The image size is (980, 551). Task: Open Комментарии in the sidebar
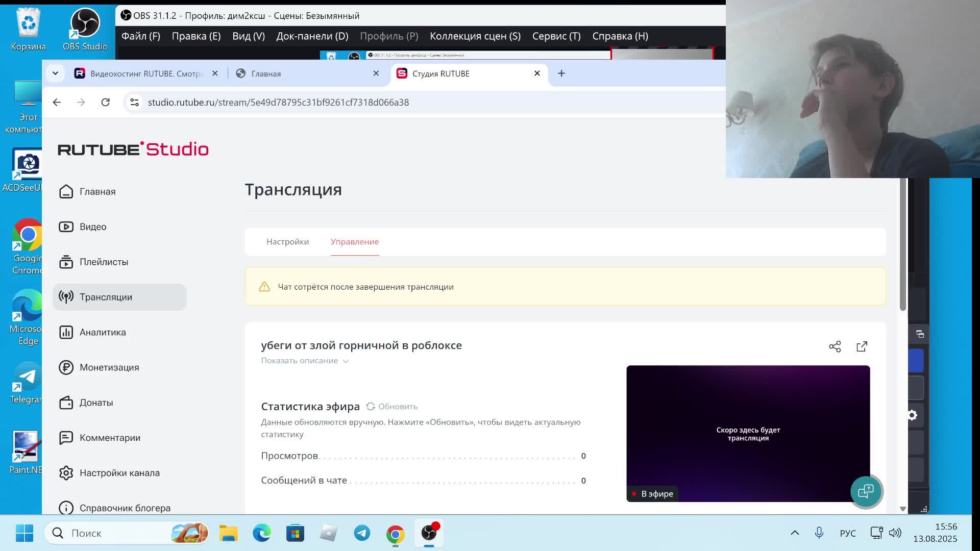coord(110,438)
